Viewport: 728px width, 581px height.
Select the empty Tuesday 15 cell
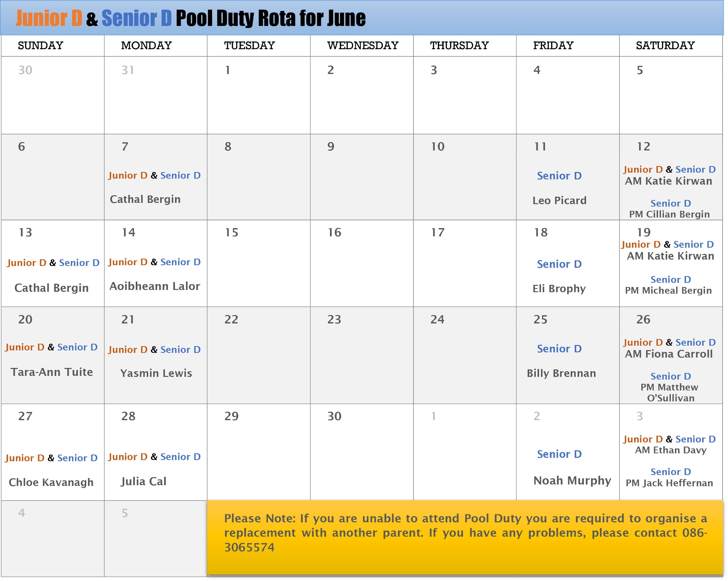click(x=258, y=270)
